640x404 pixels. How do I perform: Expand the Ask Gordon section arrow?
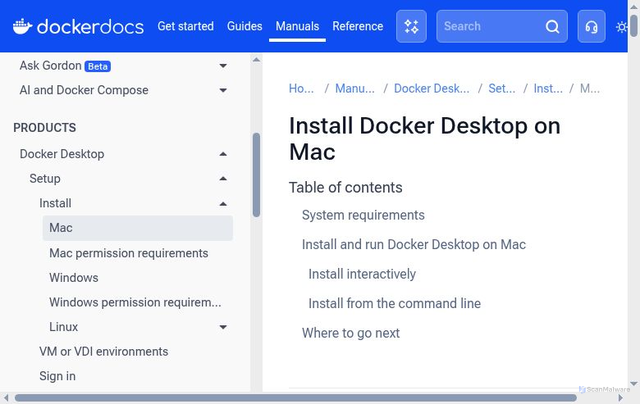(x=223, y=66)
